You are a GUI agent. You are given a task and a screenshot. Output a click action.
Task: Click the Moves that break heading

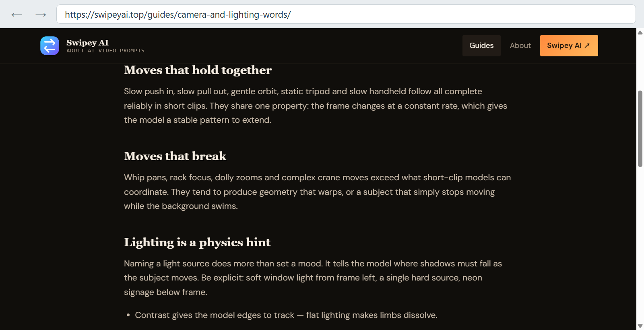[x=175, y=156]
